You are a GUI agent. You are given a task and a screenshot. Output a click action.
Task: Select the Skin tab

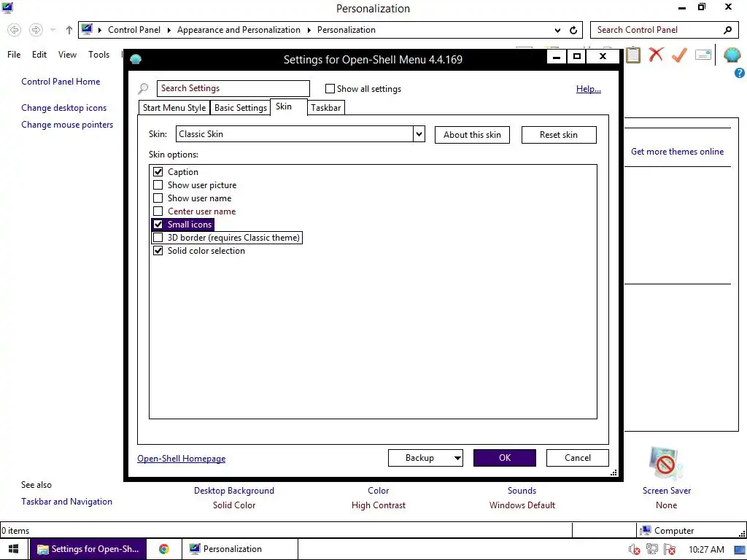tap(289, 106)
